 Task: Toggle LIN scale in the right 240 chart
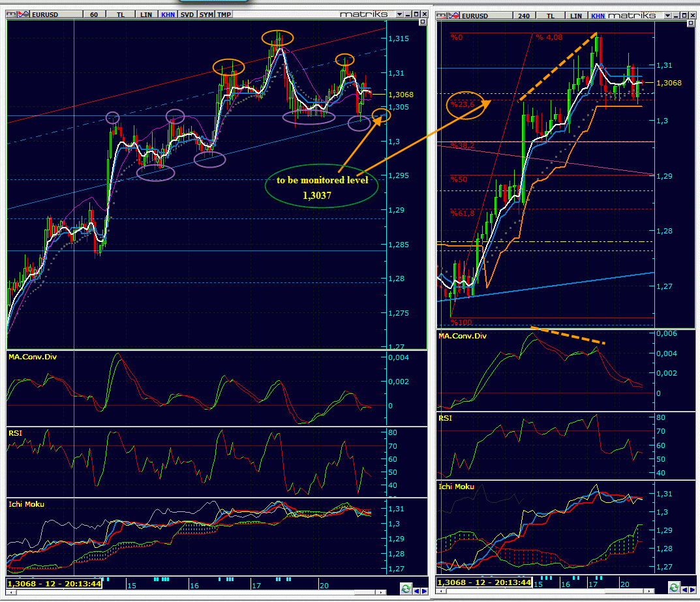pyautogui.click(x=576, y=14)
